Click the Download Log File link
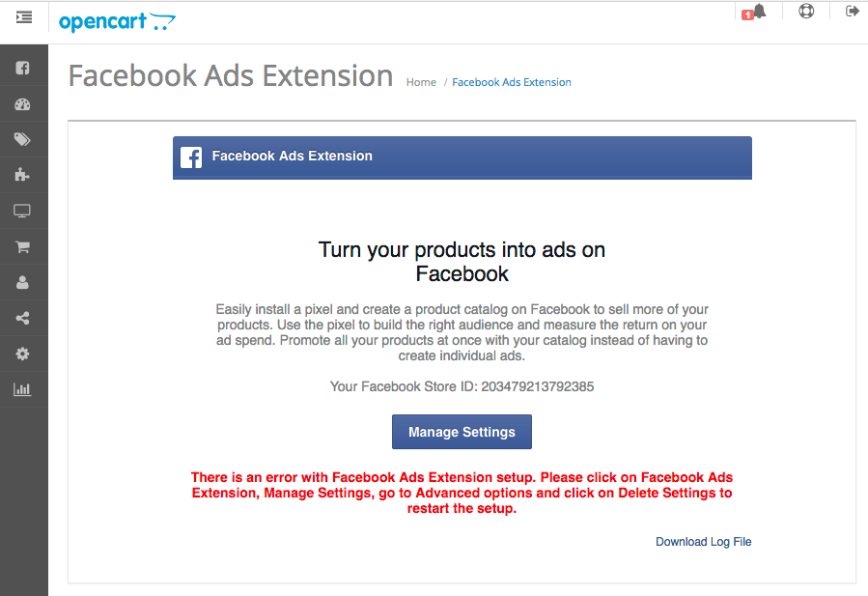Viewport: 868px width, 596px height. pyautogui.click(x=704, y=542)
